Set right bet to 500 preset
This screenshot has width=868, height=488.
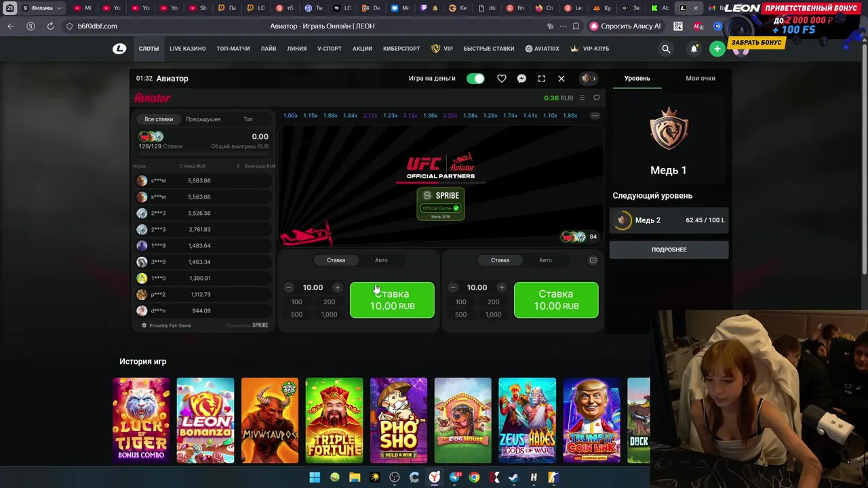tap(461, 314)
